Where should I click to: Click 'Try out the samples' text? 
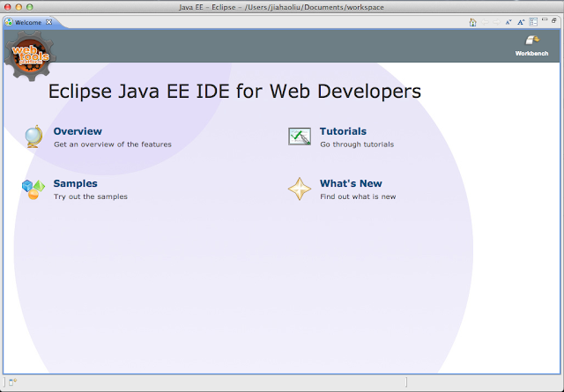[x=91, y=196]
